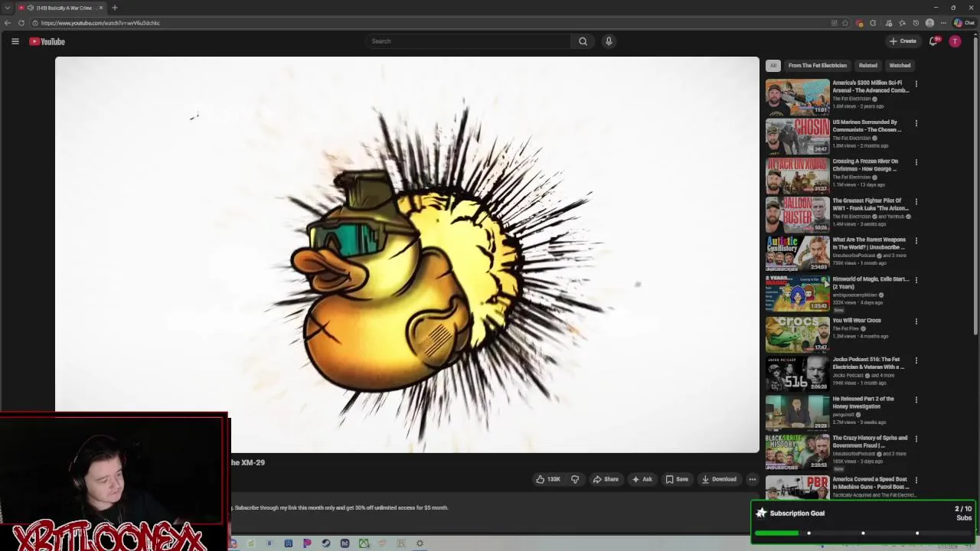Open options for Rarest Weapons video
This screenshot has height=551, width=980.
click(x=916, y=241)
